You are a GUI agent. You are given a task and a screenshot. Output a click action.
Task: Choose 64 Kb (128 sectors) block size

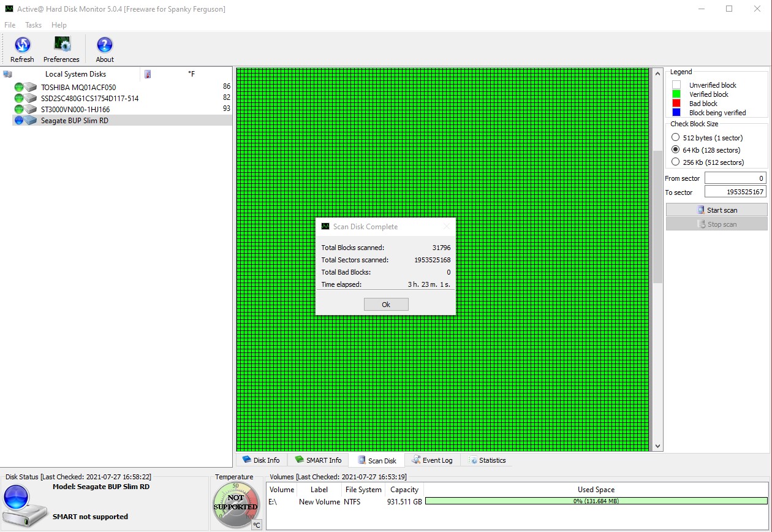coord(675,150)
